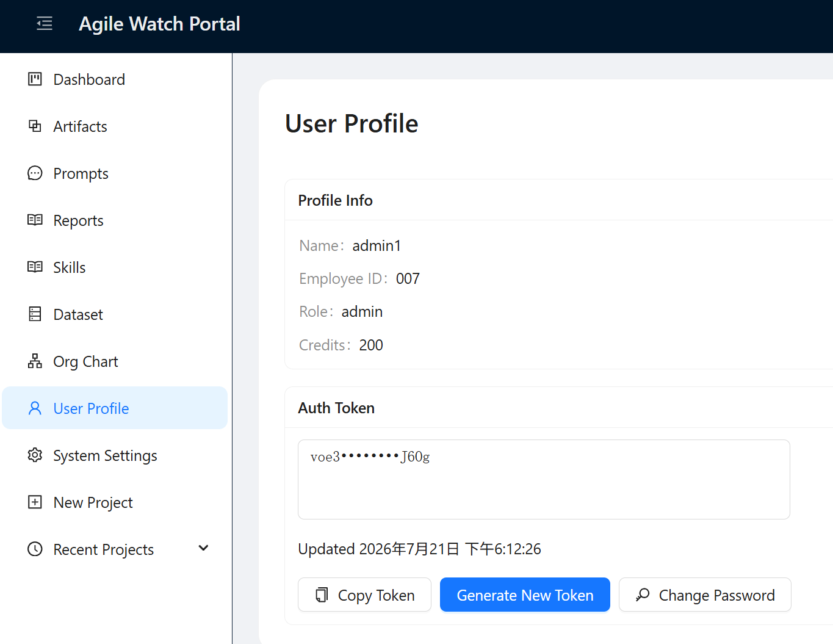Click the Dataset icon in the sidebar

coord(35,314)
